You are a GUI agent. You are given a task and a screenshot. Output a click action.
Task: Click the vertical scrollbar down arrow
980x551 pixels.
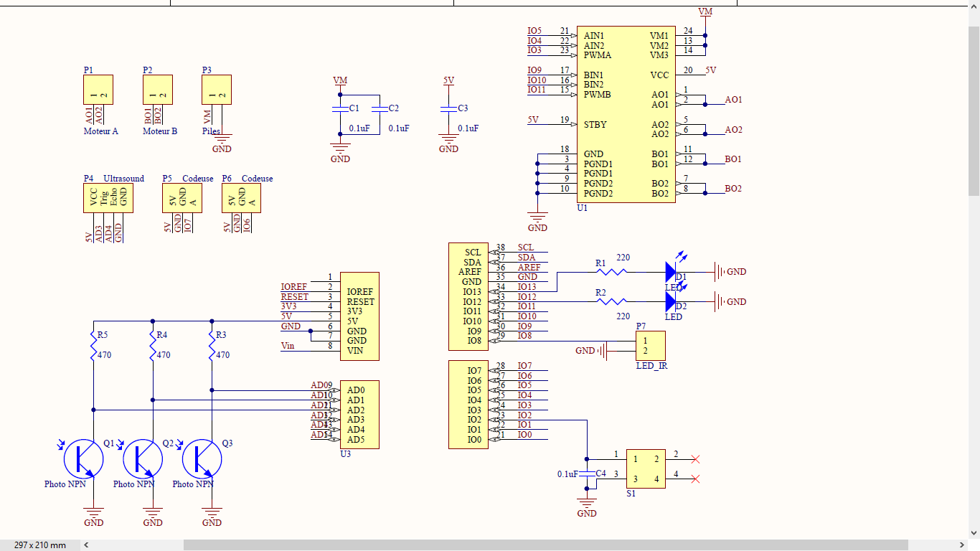pos(974,533)
